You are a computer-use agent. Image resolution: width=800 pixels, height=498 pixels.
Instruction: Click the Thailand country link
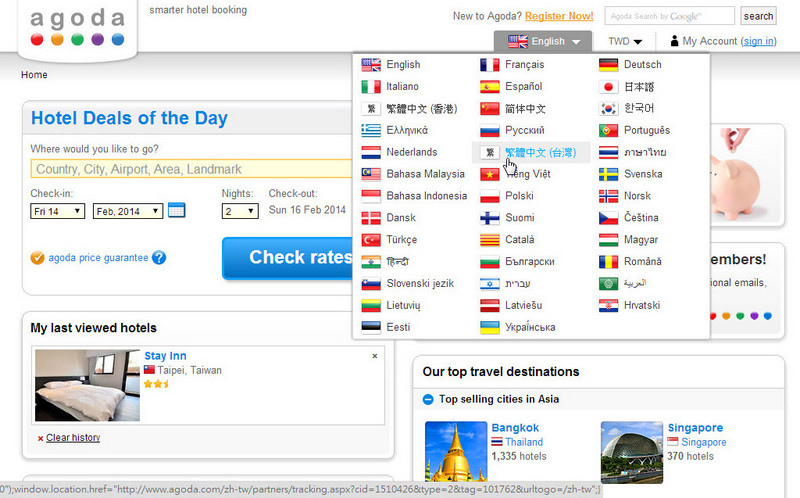click(x=524, y=442)
